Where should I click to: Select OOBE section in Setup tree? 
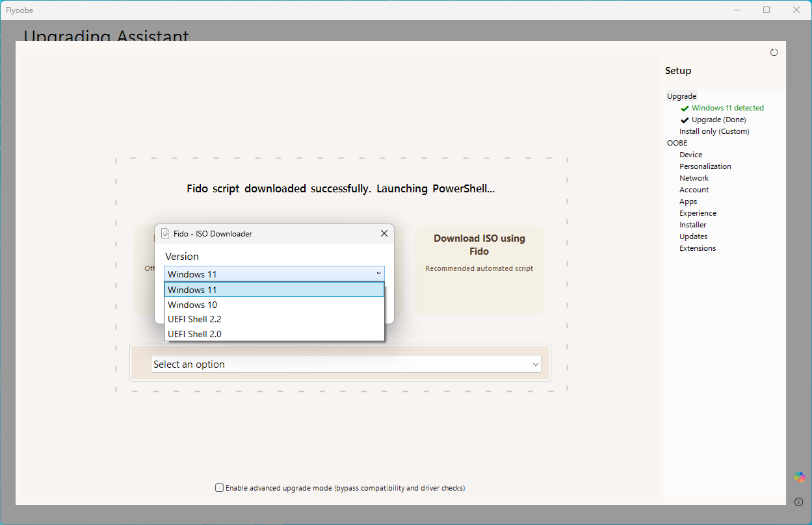click(x=677, y=143)
